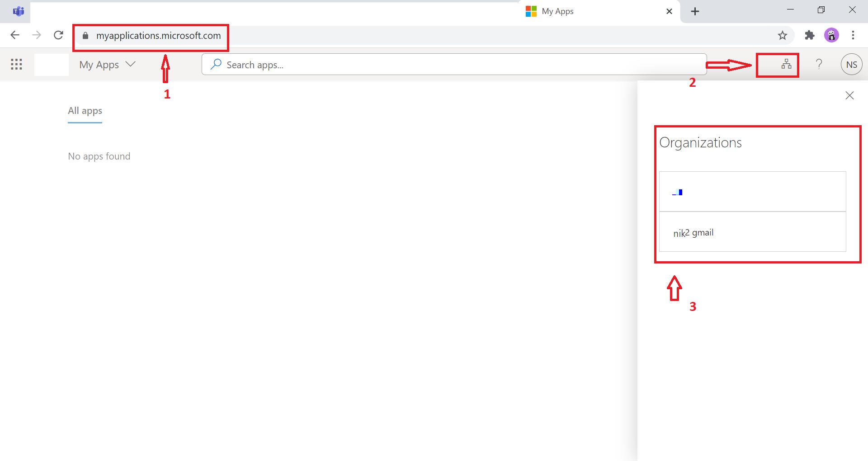Reload the My Apps page
868x461 pixels.
pos(58,35)
